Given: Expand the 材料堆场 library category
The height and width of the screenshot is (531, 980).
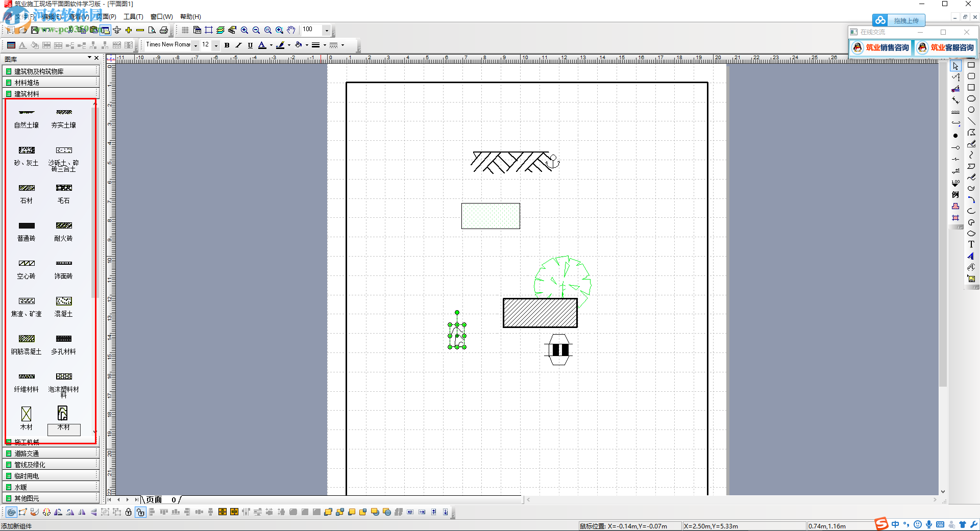Looking at the screenshot, I should (x=51, y=83).
